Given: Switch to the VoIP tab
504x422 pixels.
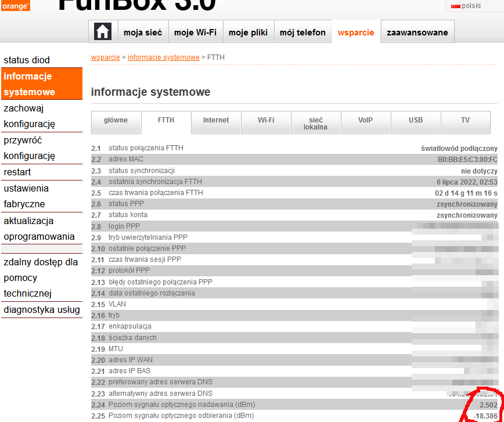Looking at the screenshot, I should click(365, 121).
